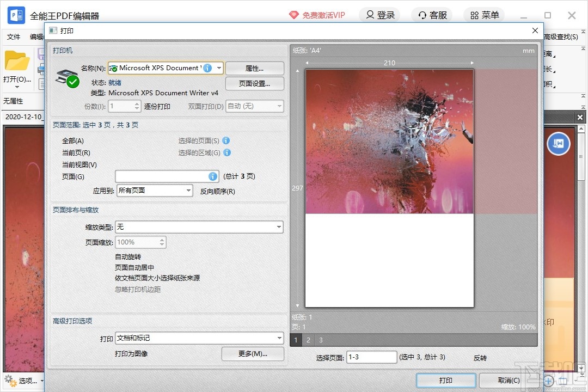Open the 文件 menu
588x392 pixels.
[x=13, y=36]
